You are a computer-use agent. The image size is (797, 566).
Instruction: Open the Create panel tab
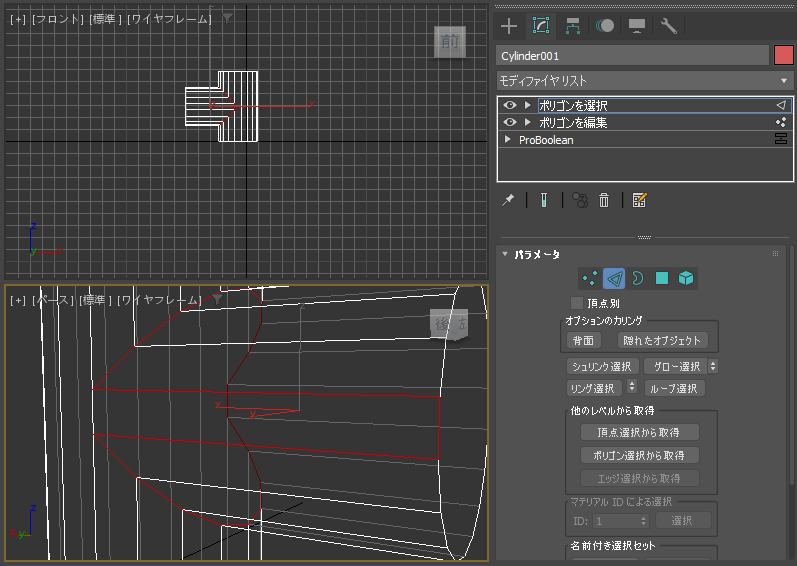point(509,26)
